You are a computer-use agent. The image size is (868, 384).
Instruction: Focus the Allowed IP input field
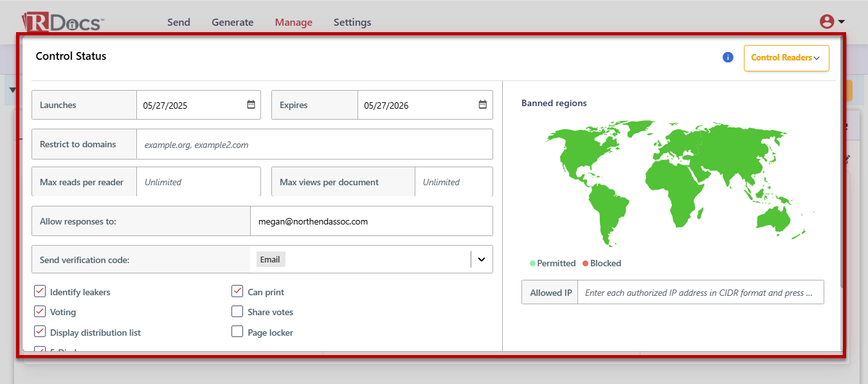[701, 293]
